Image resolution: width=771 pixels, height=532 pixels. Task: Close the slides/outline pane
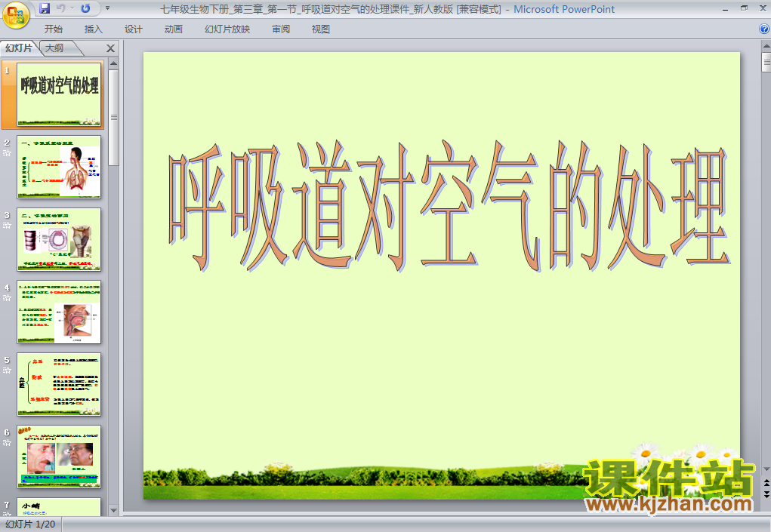[111, 48]
